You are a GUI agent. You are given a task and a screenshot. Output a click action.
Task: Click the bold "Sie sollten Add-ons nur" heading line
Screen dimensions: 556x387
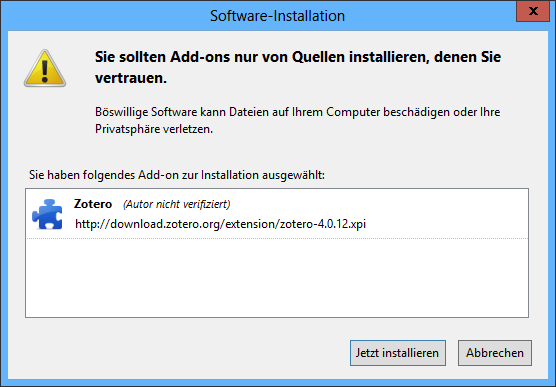pyautogui.click(x=298, y=57)
